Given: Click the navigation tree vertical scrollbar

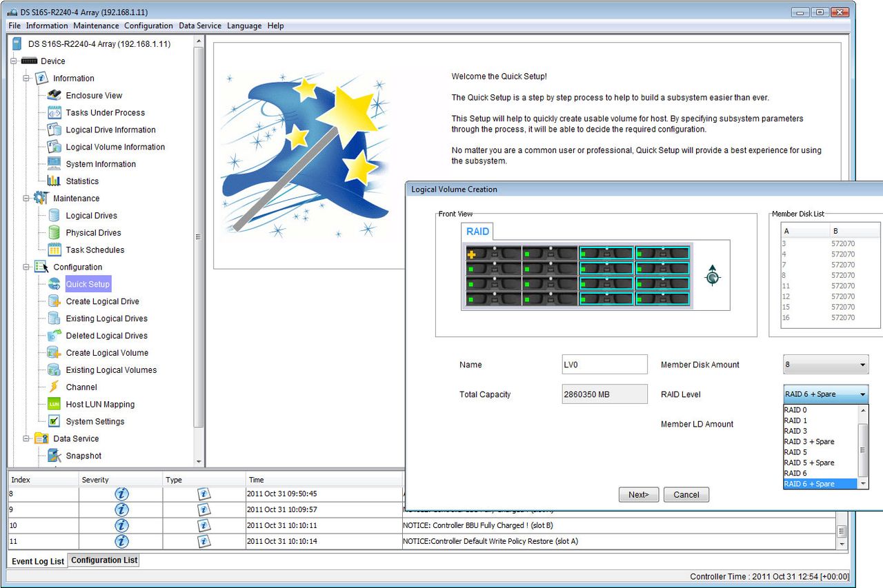Looking at the screenshot, I should pyautogui.click(x=199, y=252).
